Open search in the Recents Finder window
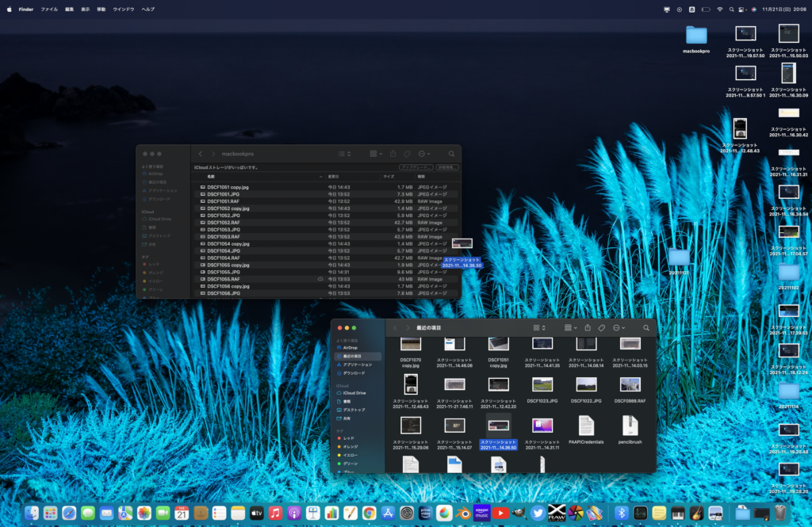Image resolution: width=812 pixels, height=527 pixels. [646, 327]
